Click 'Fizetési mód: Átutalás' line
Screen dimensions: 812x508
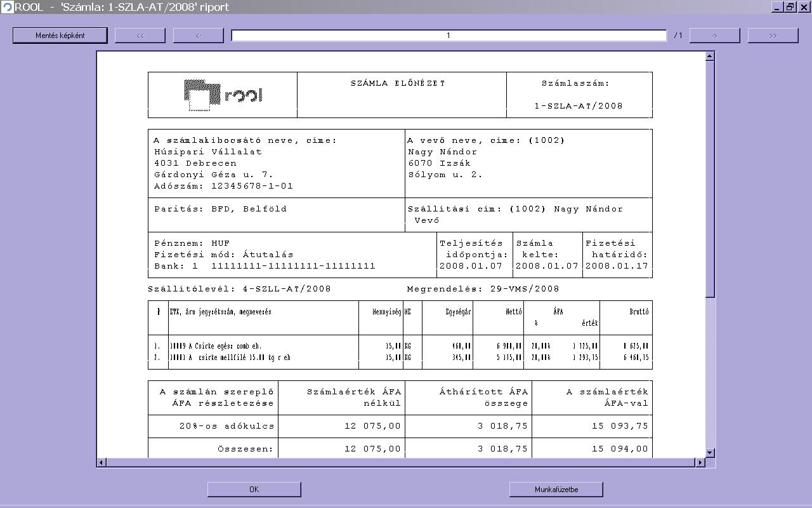click(x=224, y=255)
